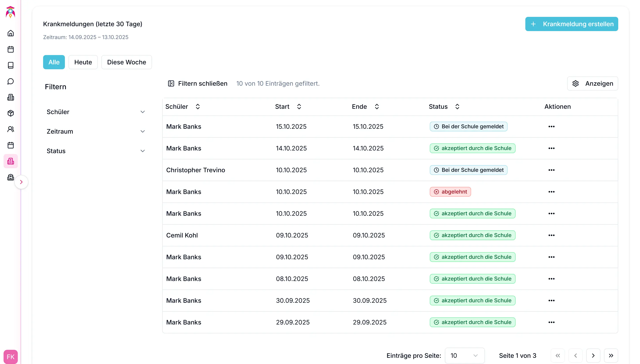Switch to the Diese Woche tab
640x364 pixels.
pyautogui.click(x=126, y=62)
